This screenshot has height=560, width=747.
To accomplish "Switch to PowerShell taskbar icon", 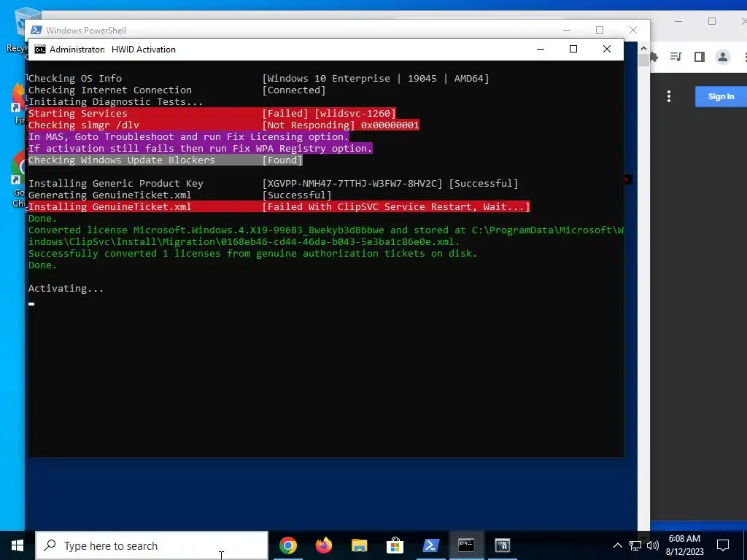I will [430, 545].
